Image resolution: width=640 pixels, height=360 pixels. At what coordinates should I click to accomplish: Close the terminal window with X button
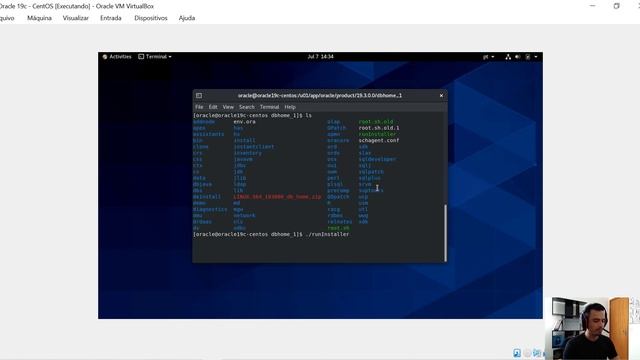(x=441, y=96)
